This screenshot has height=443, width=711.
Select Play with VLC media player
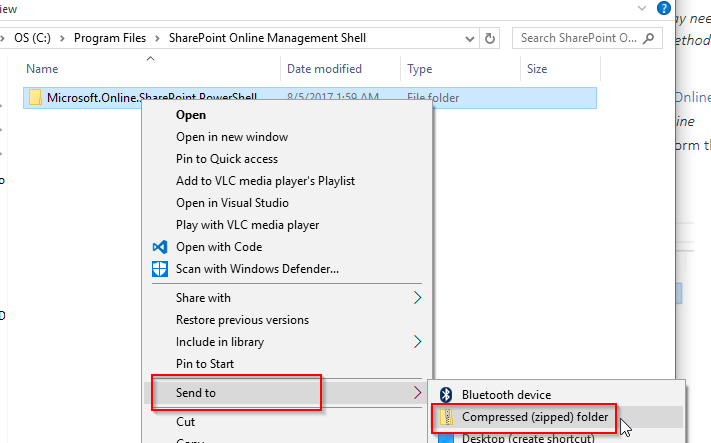pos(248,225)
